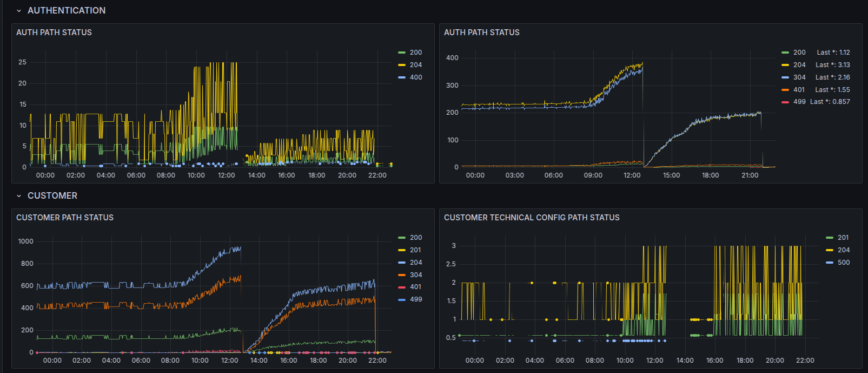Viewport: 868px width, 373px height.
Task: Click the 'Last *: 2.16' legend value
Action: pyautogui.click(x=833, y=77)
